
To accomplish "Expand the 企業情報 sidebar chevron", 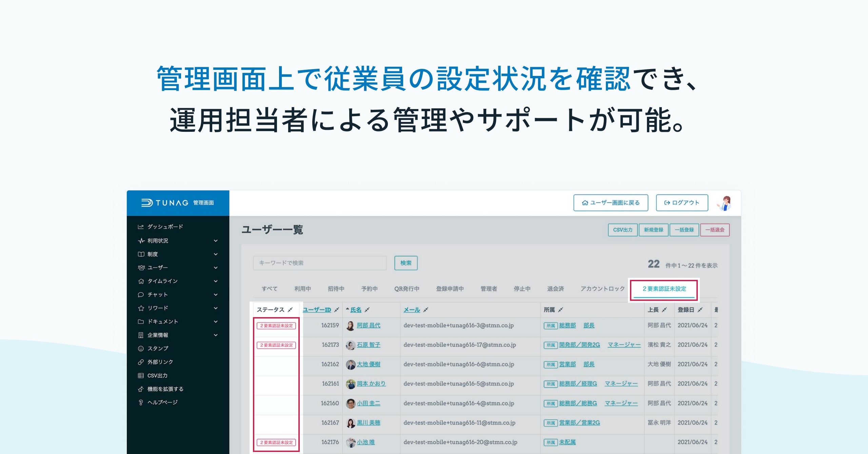I will (x=216, y=335).
